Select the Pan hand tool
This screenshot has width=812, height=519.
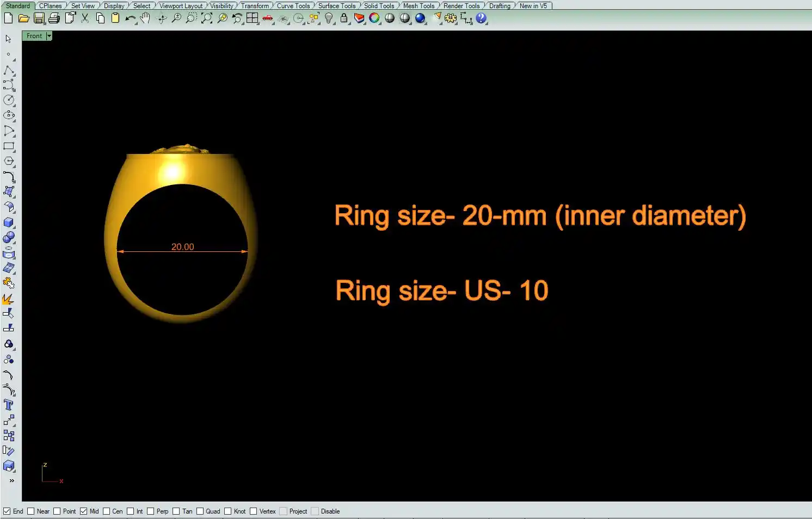click(x=145, y=18)
